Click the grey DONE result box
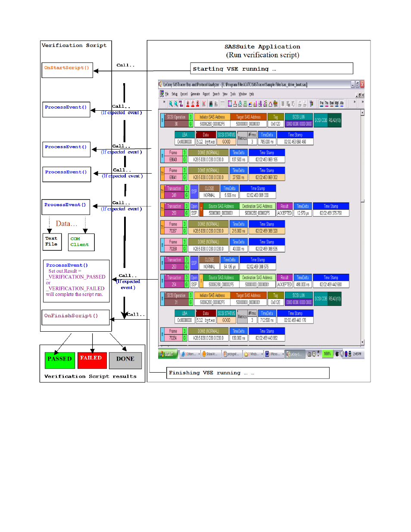 pyautogui.click(x=125, y=361)
